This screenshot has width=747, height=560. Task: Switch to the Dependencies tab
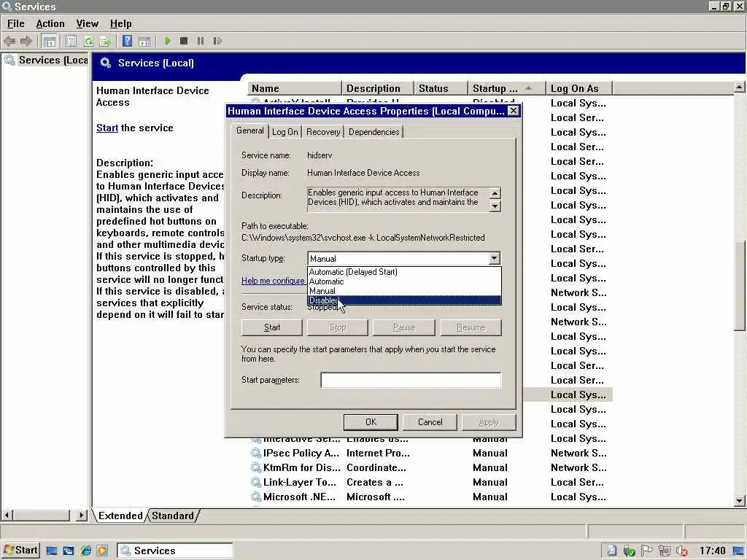click(374, 132)
